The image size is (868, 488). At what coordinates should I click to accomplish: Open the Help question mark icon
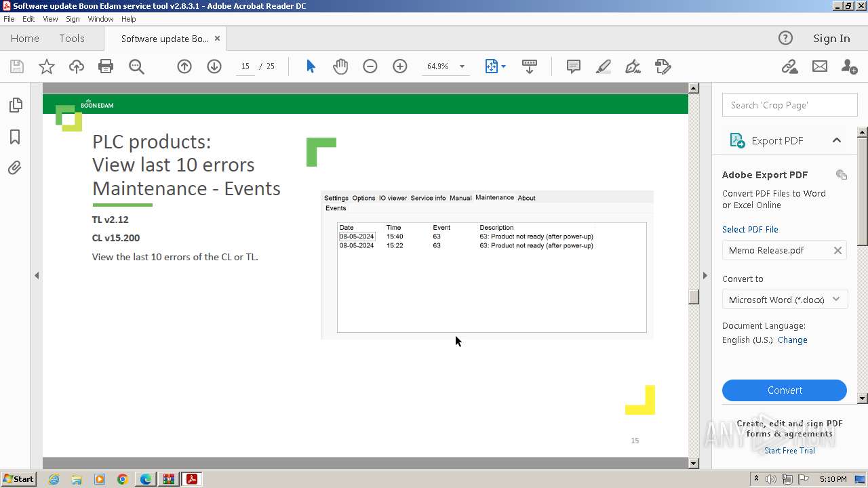click(x=785, y=38)
